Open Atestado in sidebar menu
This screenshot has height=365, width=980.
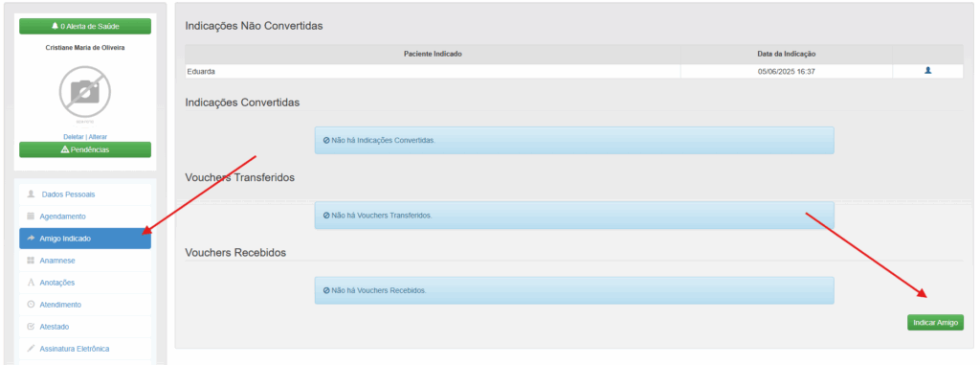pos(85,326)
